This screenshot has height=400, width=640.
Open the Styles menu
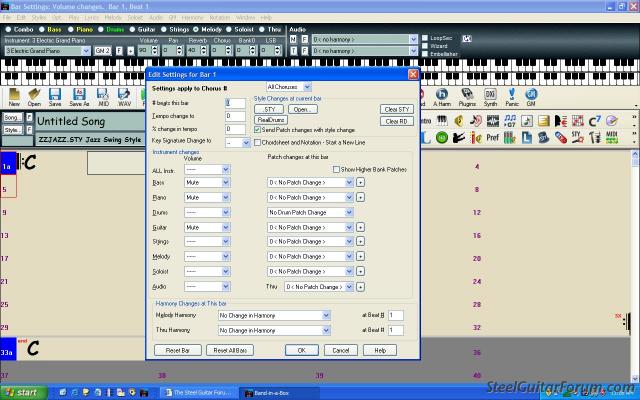tap(39, 18)
